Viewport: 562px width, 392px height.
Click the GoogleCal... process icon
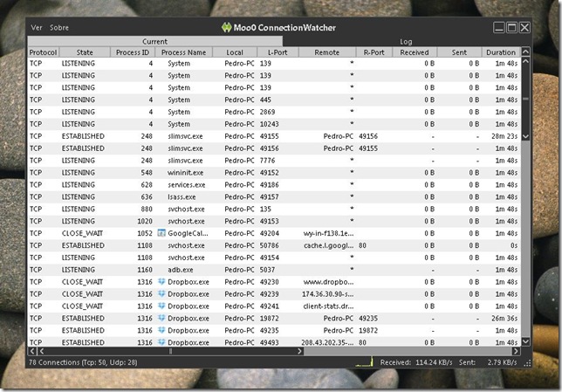[161, 233]
